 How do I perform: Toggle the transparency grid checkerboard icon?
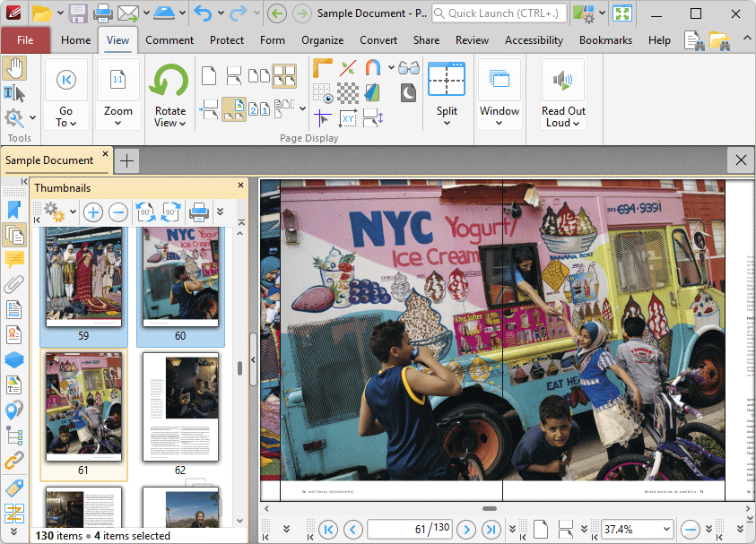348,92
